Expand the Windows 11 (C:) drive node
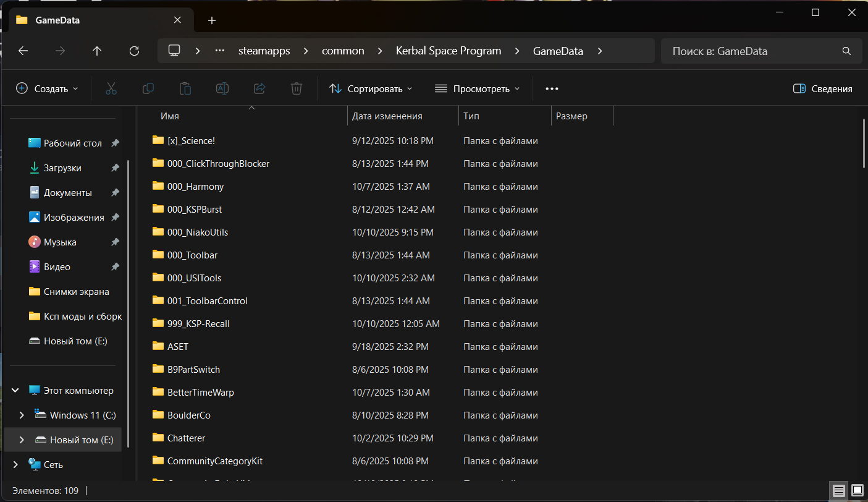The image size is (868, 502). [22, 415]
